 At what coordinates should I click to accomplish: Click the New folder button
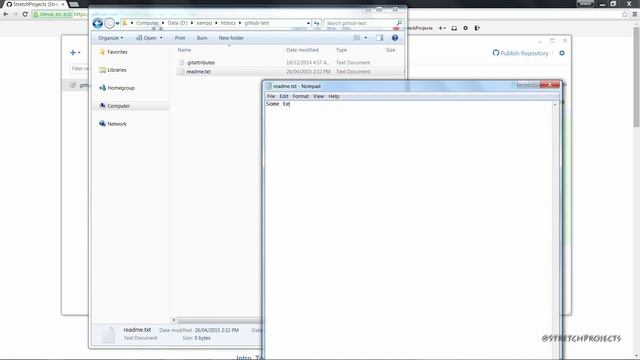[x=231, y=38]
